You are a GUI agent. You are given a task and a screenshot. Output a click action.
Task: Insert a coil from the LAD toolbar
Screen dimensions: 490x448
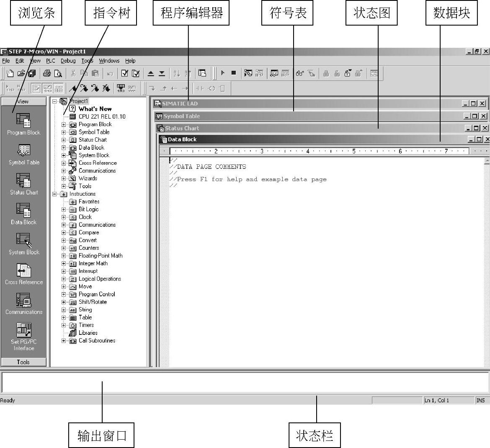(211, 88)
